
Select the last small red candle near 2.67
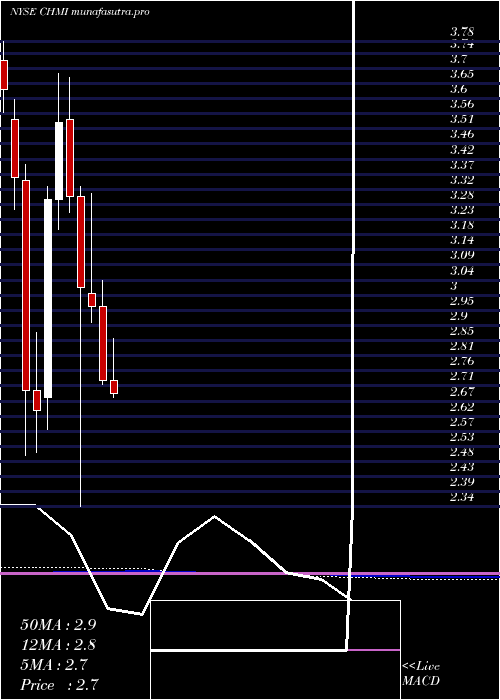coord(114,387)
